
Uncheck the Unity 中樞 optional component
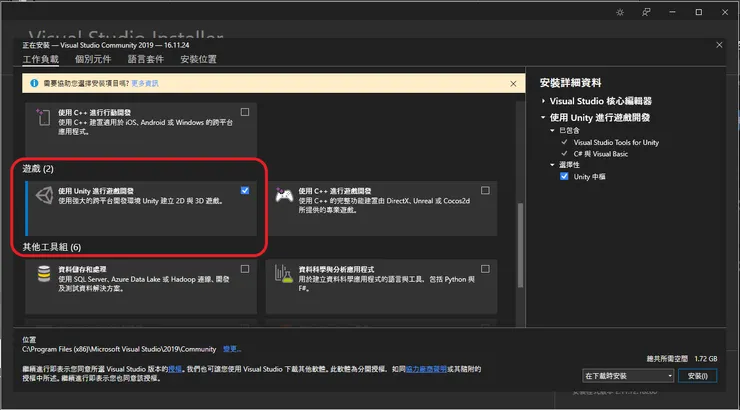coord(564,176)
